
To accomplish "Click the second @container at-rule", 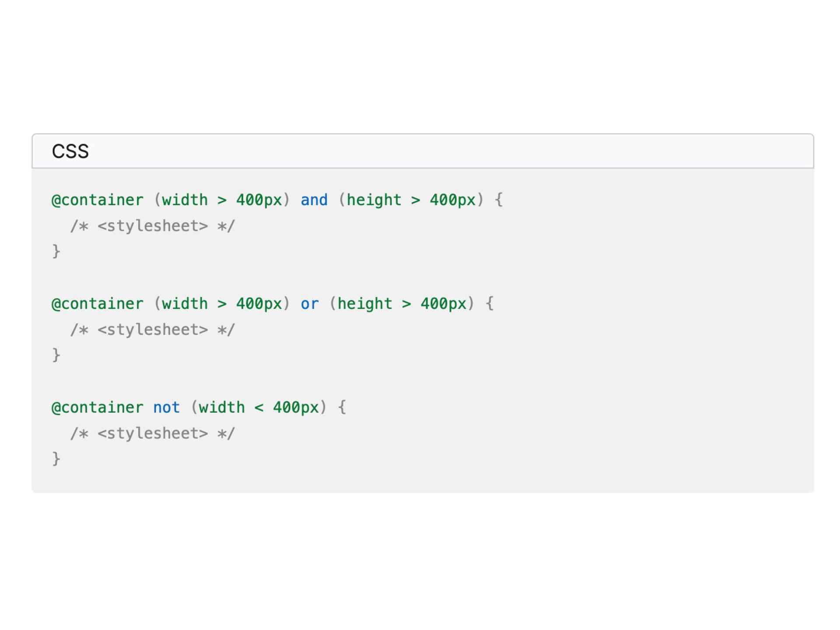I will click(97, 304).
